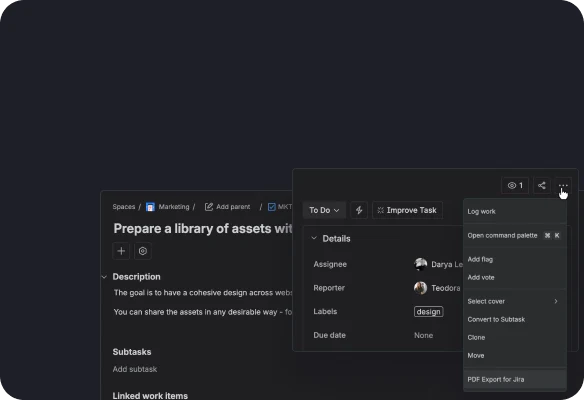
Task: Click Darya assignee avatar
Action: coord(420,264)
